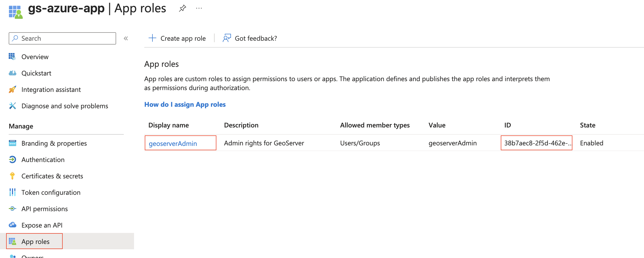The width and height of the screenshot is (644, 258).
Task: Open the Authentication settings icon
Action: point(12,159)
